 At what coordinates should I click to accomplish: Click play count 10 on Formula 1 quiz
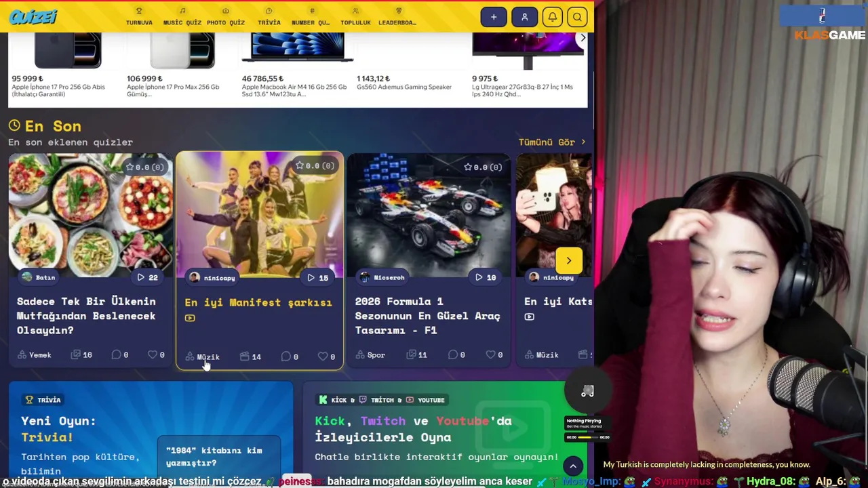486,277
